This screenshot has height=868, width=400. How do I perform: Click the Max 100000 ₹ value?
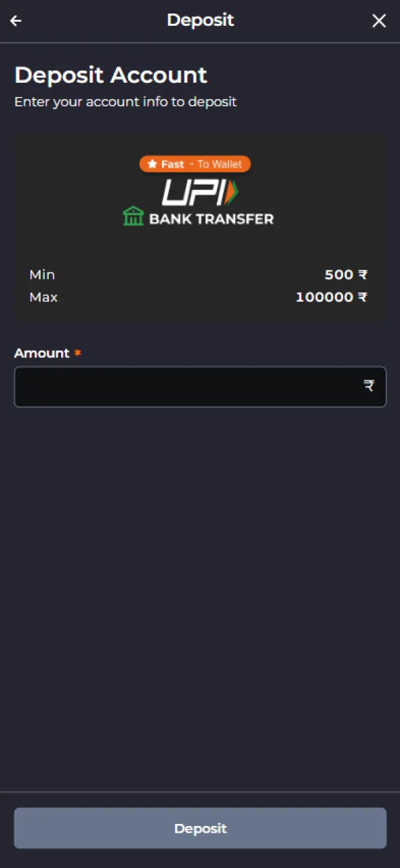click(332, 297)
